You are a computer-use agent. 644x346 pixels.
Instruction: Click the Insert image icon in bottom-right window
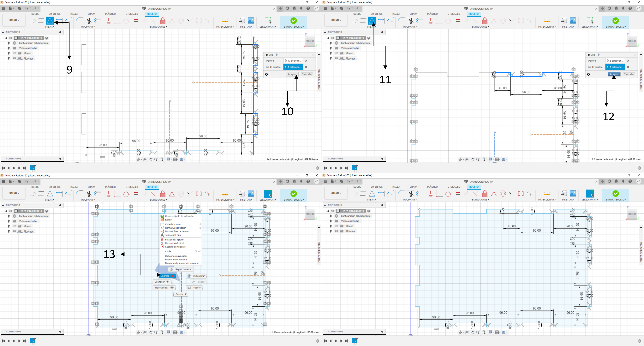point(573,194)
